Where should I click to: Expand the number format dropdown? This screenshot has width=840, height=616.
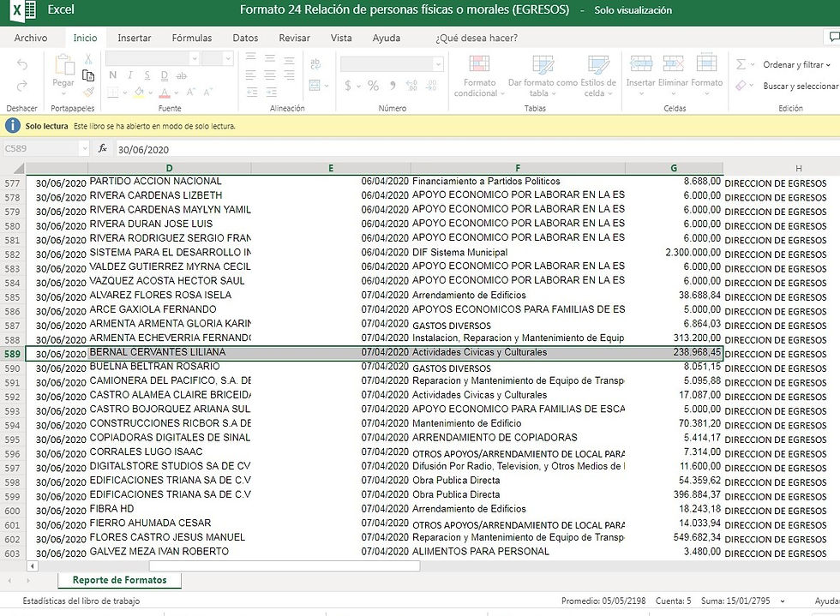438,64
